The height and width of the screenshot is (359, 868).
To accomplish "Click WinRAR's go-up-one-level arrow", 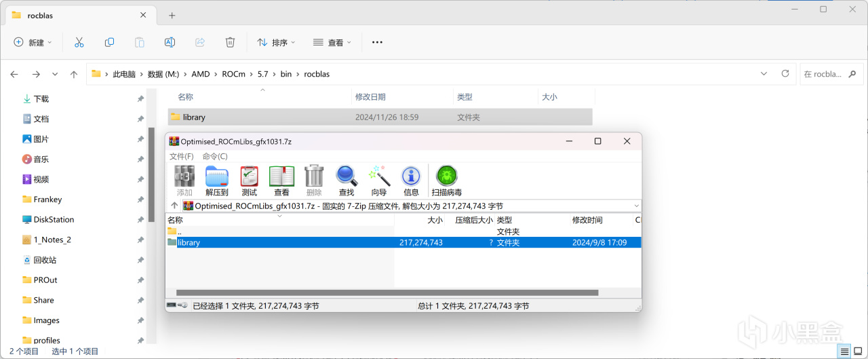I will 174,206.
